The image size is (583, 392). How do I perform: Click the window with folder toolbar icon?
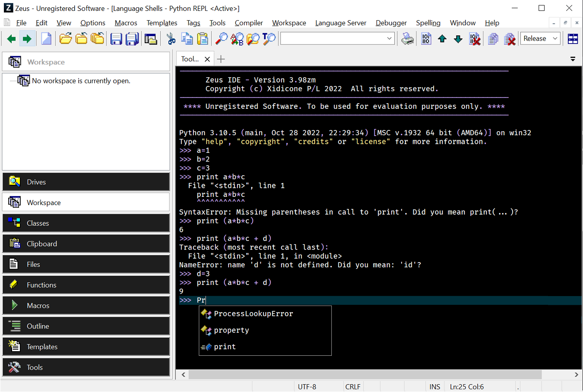point(151,39)
